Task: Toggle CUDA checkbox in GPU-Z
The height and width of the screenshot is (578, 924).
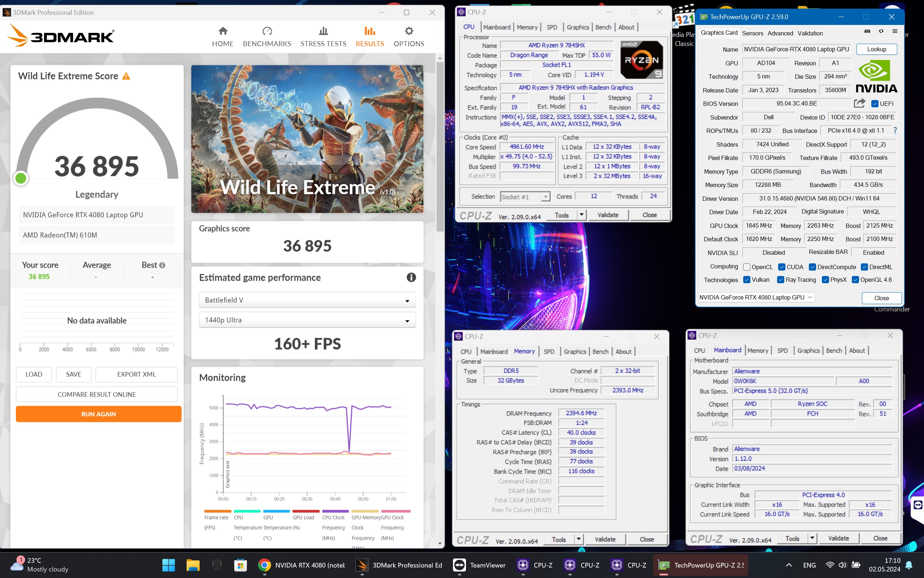Action: 781,267
